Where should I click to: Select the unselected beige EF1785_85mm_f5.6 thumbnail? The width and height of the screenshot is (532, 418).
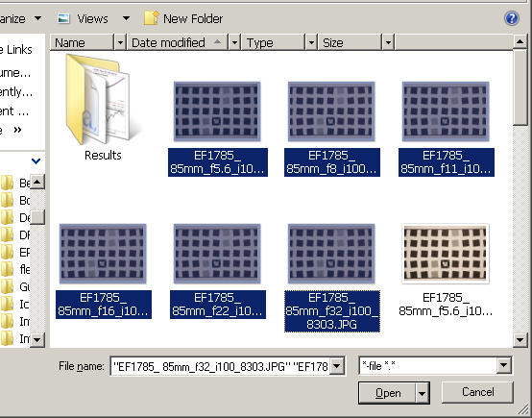[x=446, y=254]
